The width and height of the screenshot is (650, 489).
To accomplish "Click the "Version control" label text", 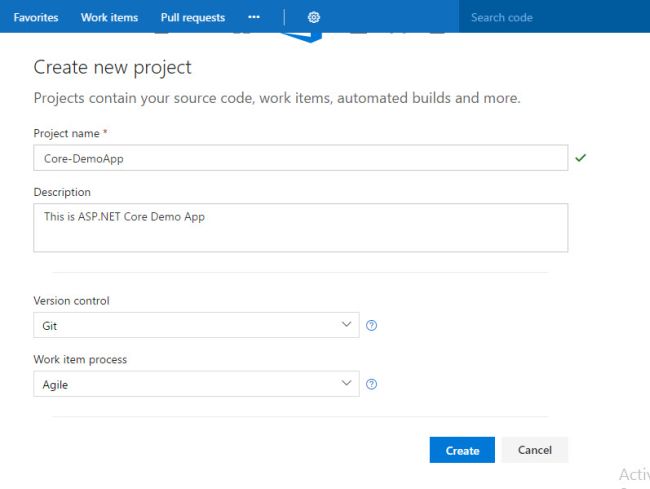I will (x=71, y=300).
